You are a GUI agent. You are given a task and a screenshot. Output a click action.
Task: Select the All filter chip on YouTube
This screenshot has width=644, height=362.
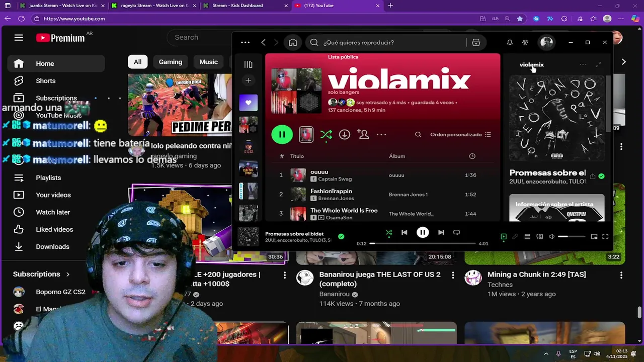pos(137,62)
